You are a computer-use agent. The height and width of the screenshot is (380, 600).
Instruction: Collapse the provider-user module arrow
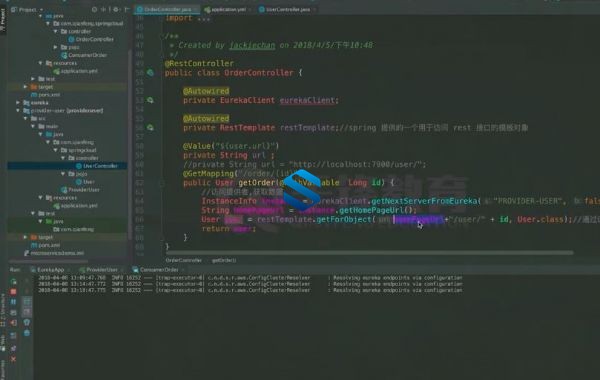[18, 111]
